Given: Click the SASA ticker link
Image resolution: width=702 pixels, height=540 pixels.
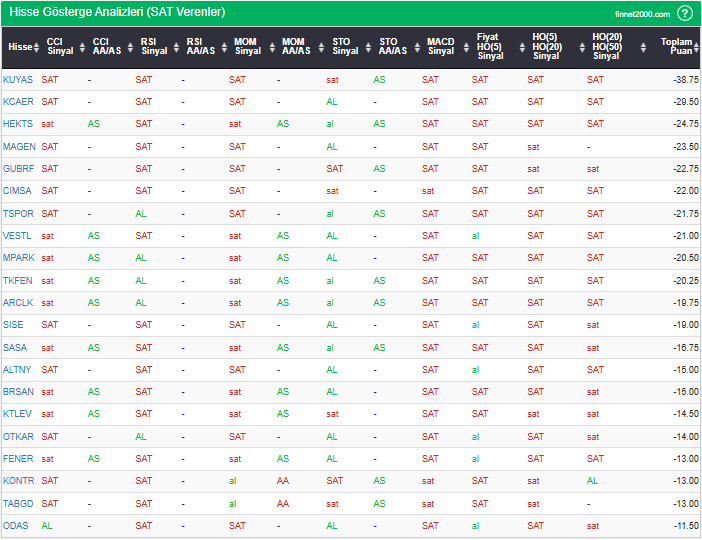Looking at the screenshot, I should point(15,348).
